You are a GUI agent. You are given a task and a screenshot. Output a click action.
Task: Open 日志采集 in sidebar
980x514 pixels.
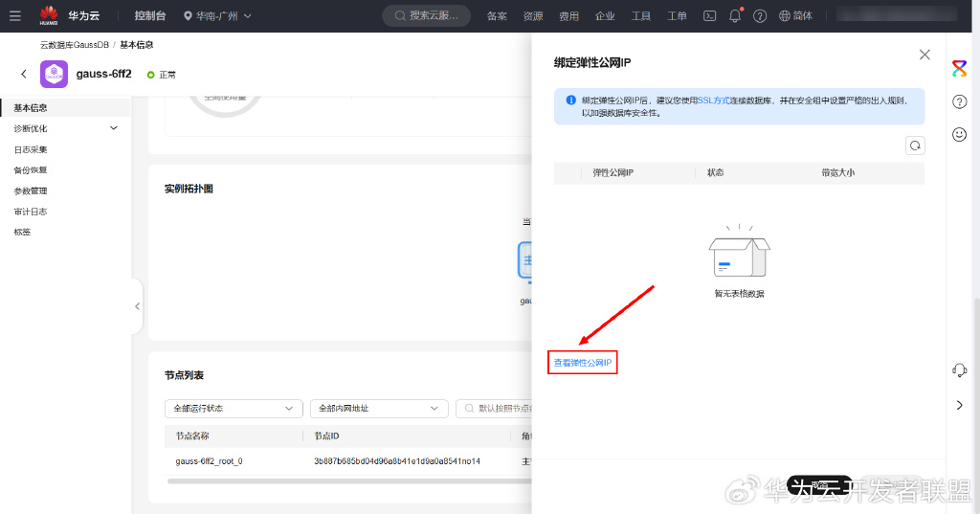tap(31, 149)
